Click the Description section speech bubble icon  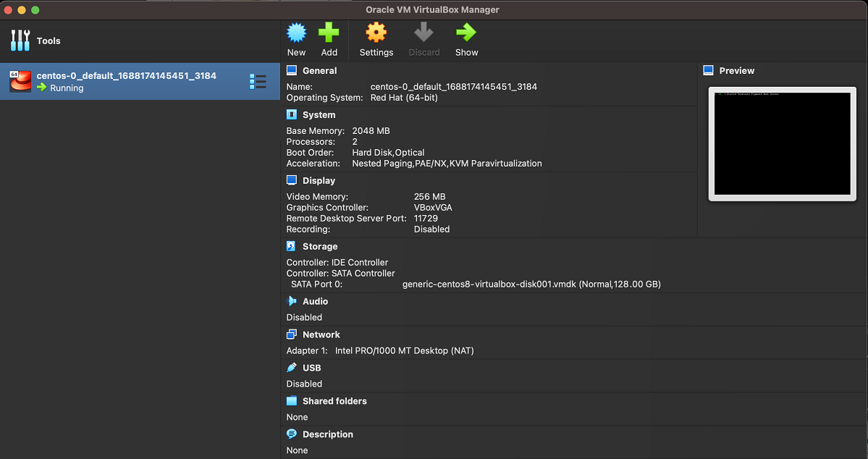point(292,434)
